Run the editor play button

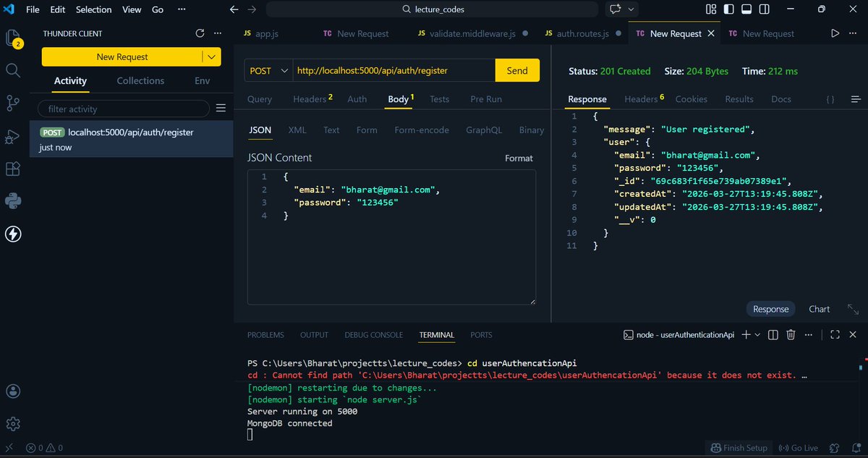[835, 33]
